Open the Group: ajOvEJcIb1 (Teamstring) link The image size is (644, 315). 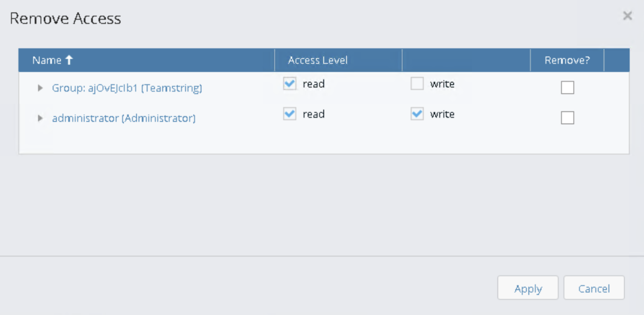pos(127,88)
